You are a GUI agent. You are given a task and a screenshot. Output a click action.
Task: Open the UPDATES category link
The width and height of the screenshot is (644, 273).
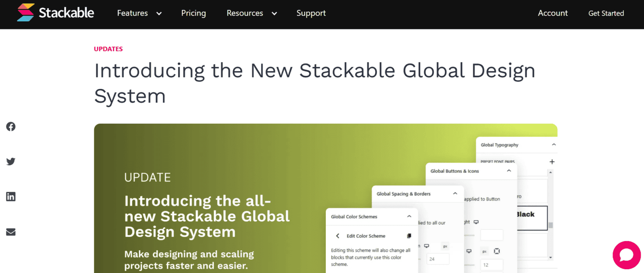tap(108, 49)
